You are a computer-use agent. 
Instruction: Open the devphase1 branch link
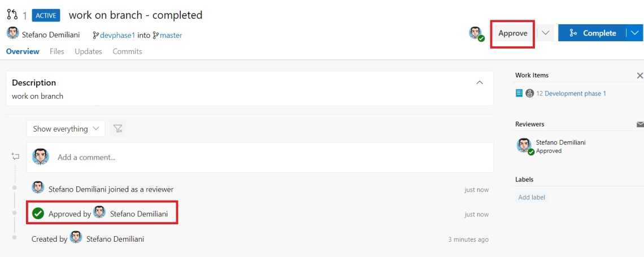point(118,35)
